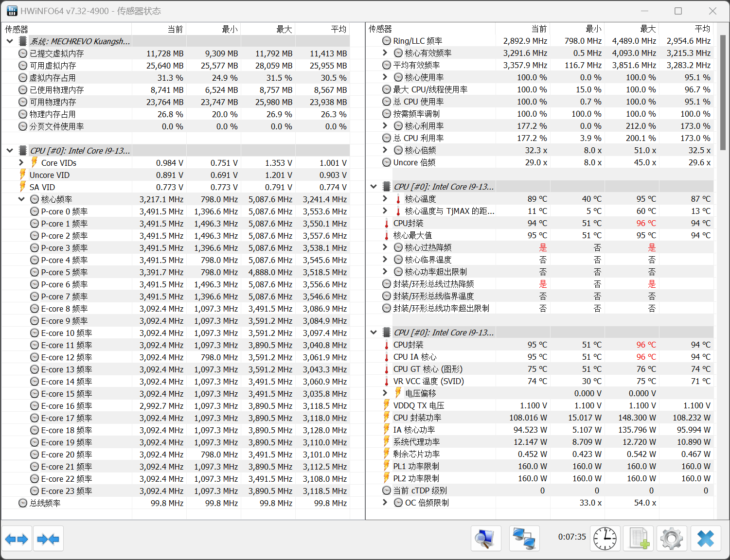
Task: Collapse the CPU group containing 核心温度
Action: [374, 187]
